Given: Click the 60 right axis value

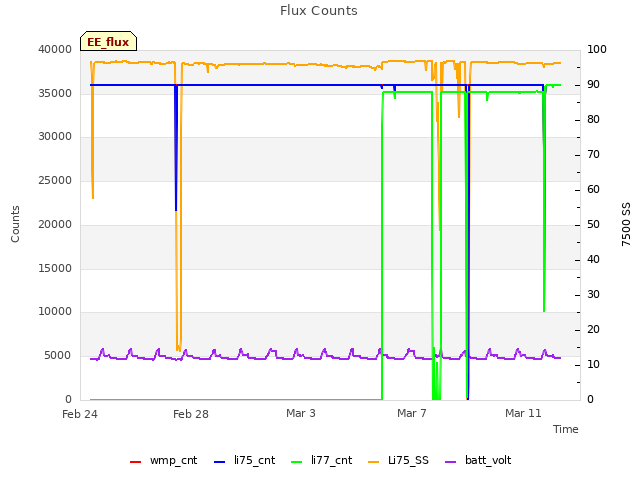Looking at the screenshot, I should [593, 189].
